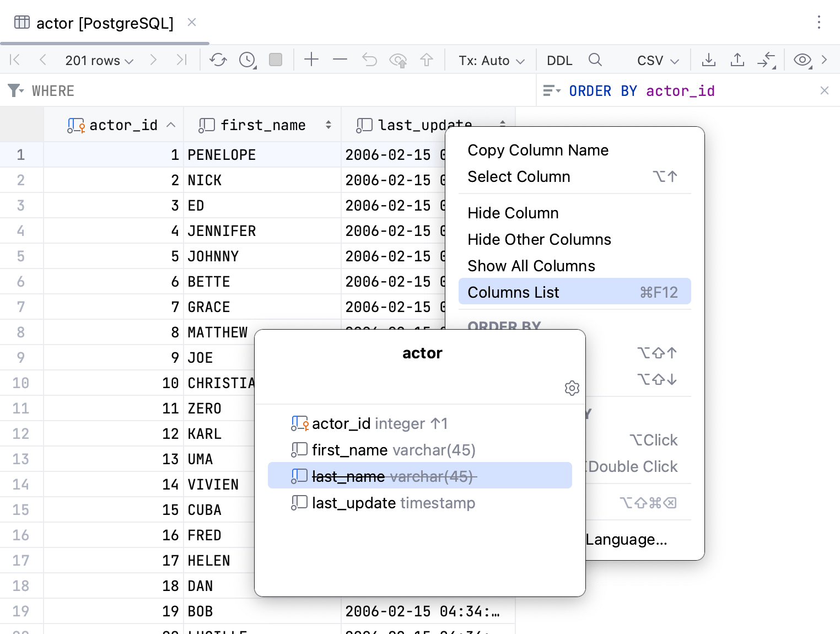Click the search magnifier icon in toolbar

(x=595, y=60)
